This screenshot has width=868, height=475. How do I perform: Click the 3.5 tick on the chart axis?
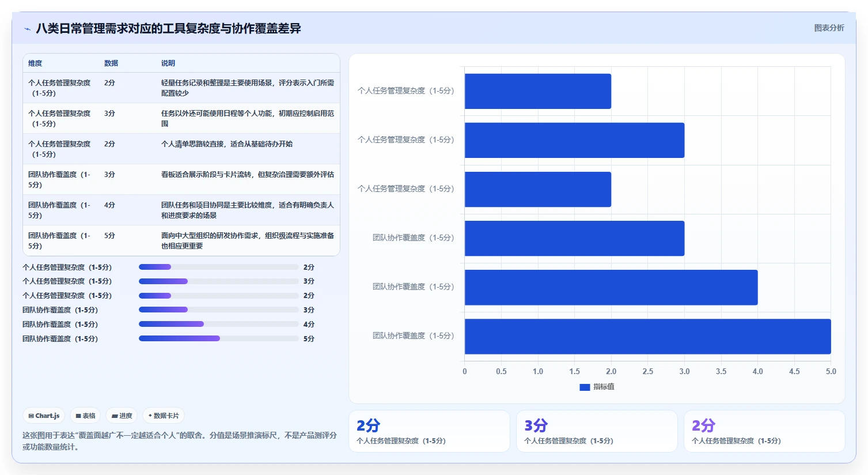coord(721,371)
